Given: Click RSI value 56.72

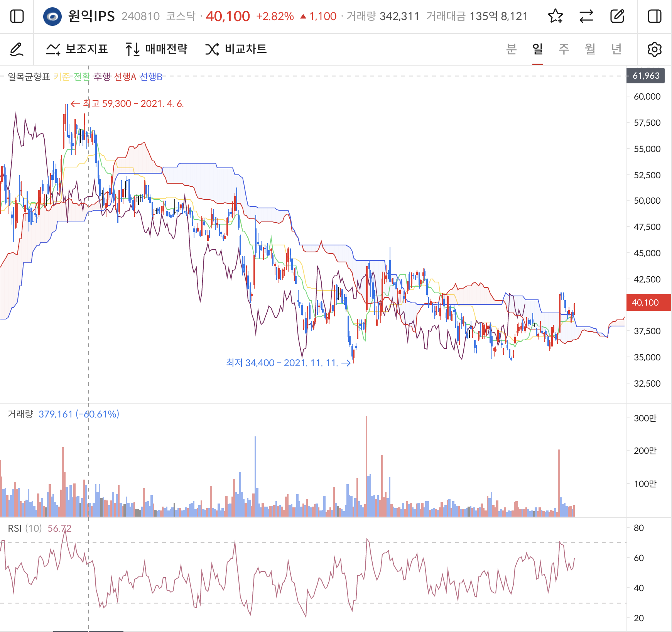Looking at the screenshot, I should [x=59, y=528].
